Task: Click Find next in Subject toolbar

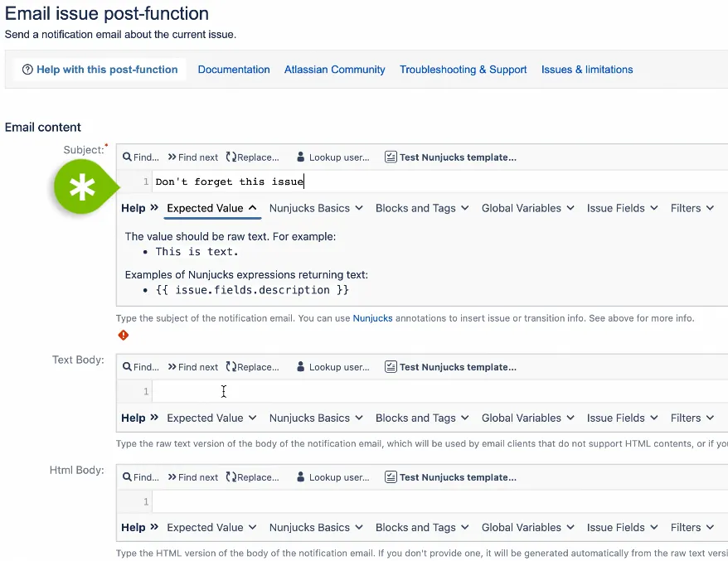Action: coord(192,157)
